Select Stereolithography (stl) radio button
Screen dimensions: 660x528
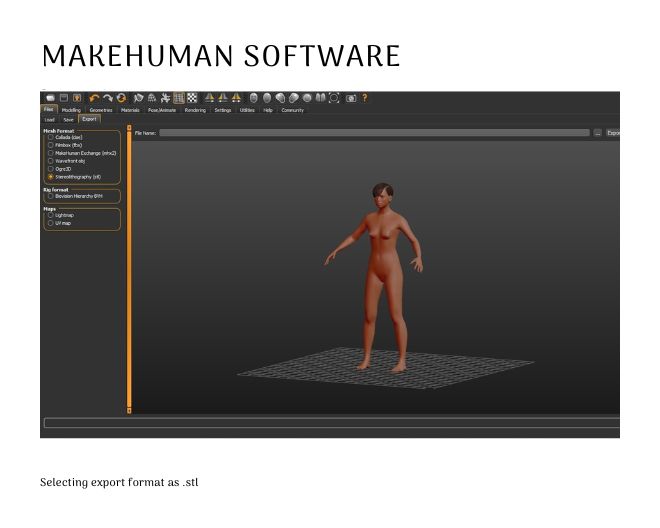click(x=51, y=177)
